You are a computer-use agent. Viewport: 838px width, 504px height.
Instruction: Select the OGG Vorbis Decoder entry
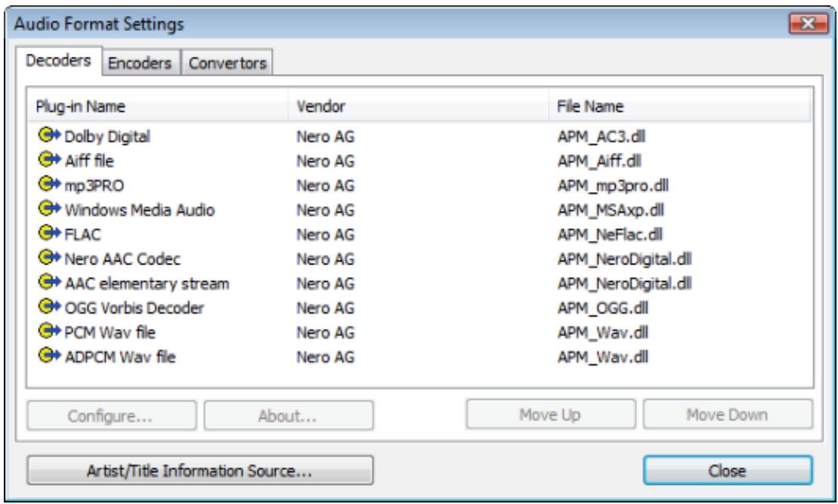coord(135,308)
